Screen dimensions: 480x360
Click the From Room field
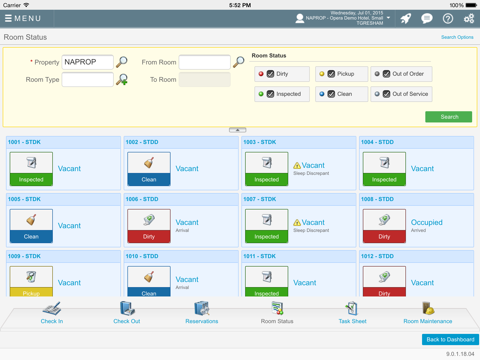coord(204,62)
